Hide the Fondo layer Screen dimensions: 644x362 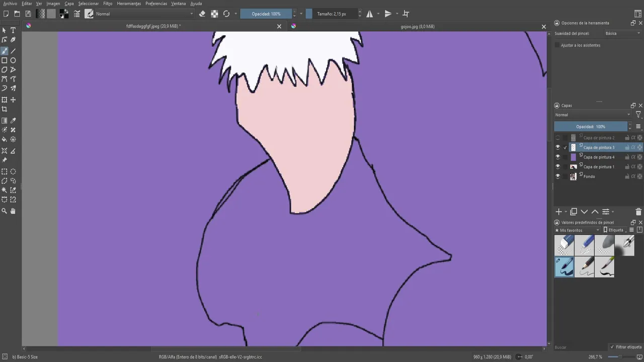(557, 176)
